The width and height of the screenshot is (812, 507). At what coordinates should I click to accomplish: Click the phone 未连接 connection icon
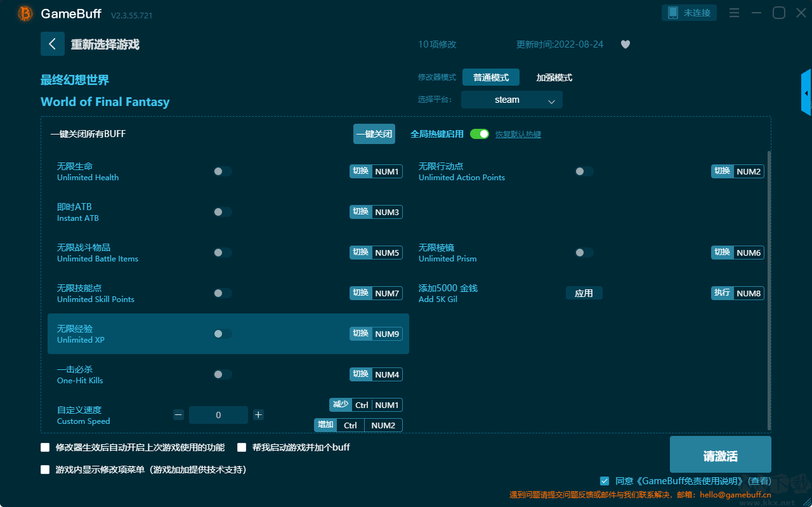tap(690, 13)
